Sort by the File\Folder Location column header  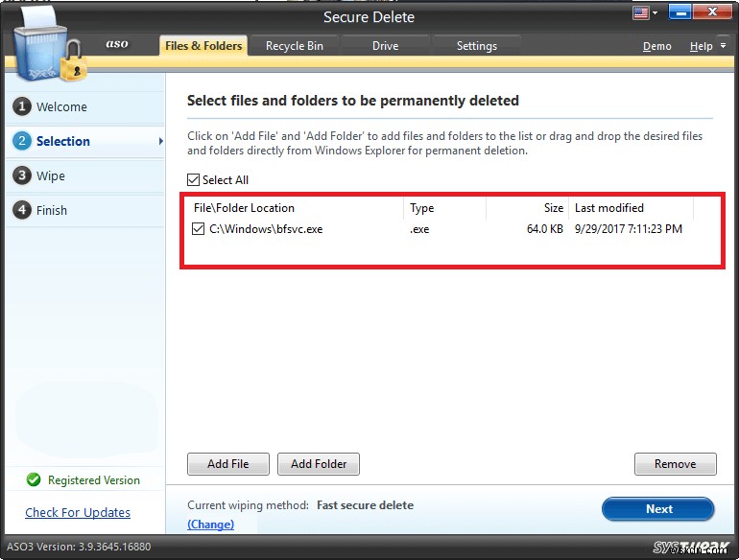tap(296, 208)
